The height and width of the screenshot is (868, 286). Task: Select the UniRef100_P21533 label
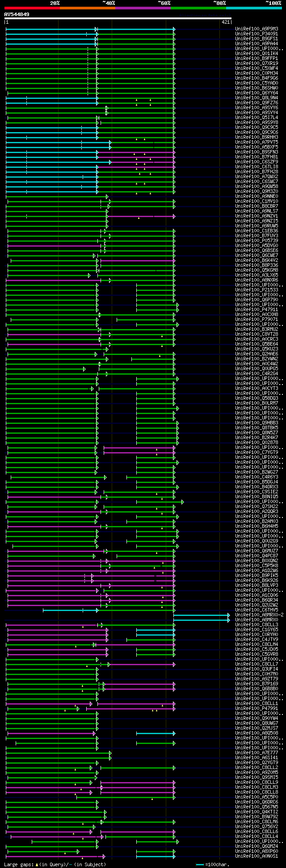coord(257,290)
